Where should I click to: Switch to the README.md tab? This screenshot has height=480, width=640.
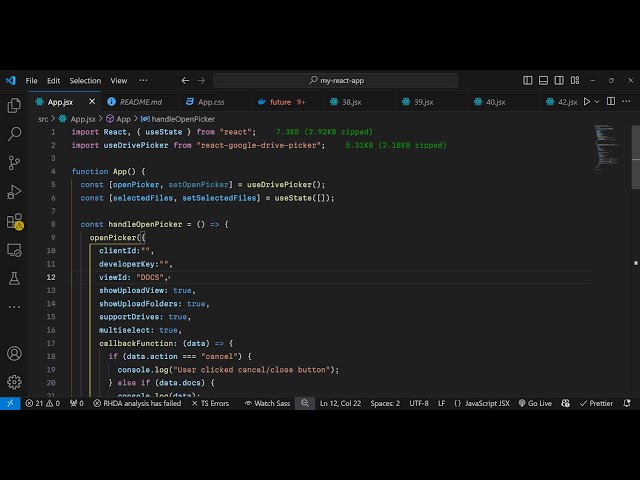tap(140, 101)
